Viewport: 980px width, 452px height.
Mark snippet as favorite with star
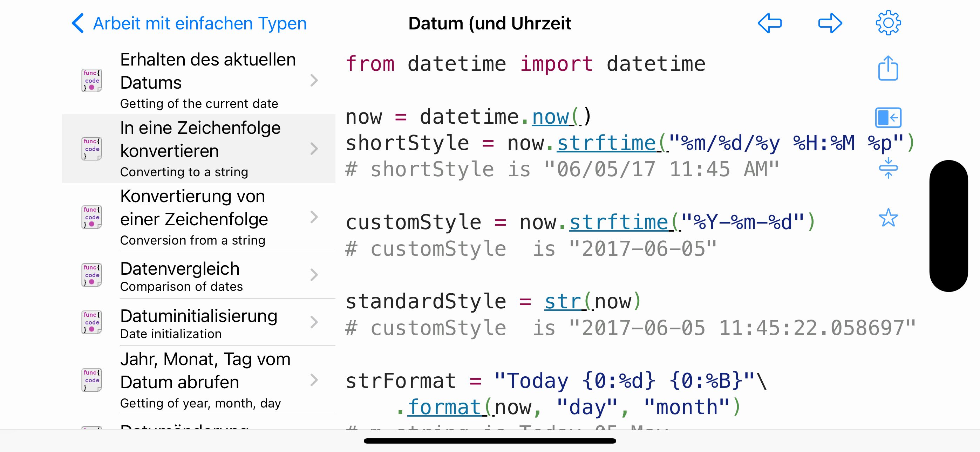coord(888,218)
